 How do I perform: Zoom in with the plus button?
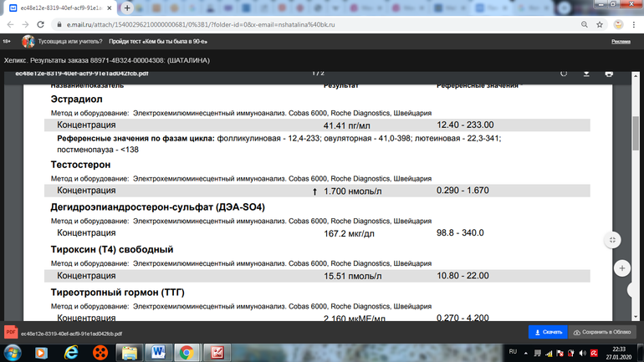[621, 268]
